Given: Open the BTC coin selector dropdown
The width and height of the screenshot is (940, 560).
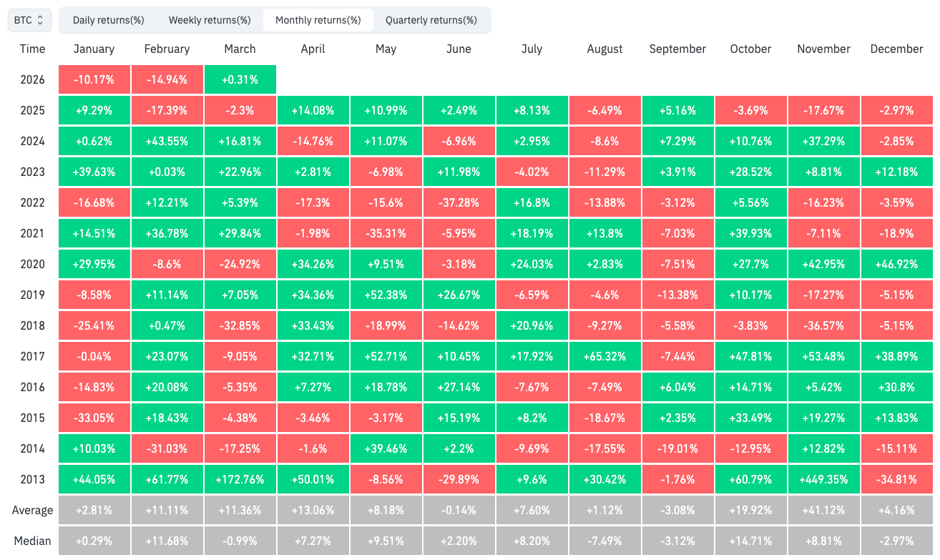Looking at the screenshot, I should pos(29,20).
